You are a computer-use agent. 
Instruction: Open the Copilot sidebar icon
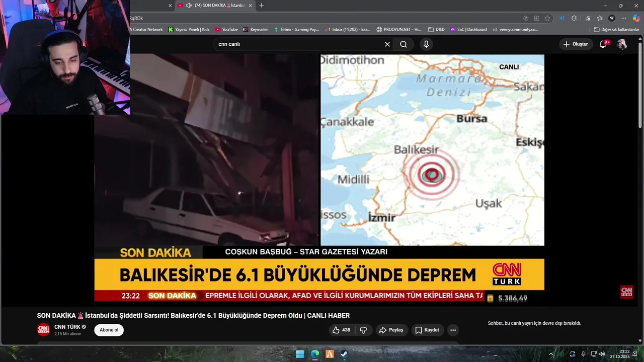tap(636, 18)
